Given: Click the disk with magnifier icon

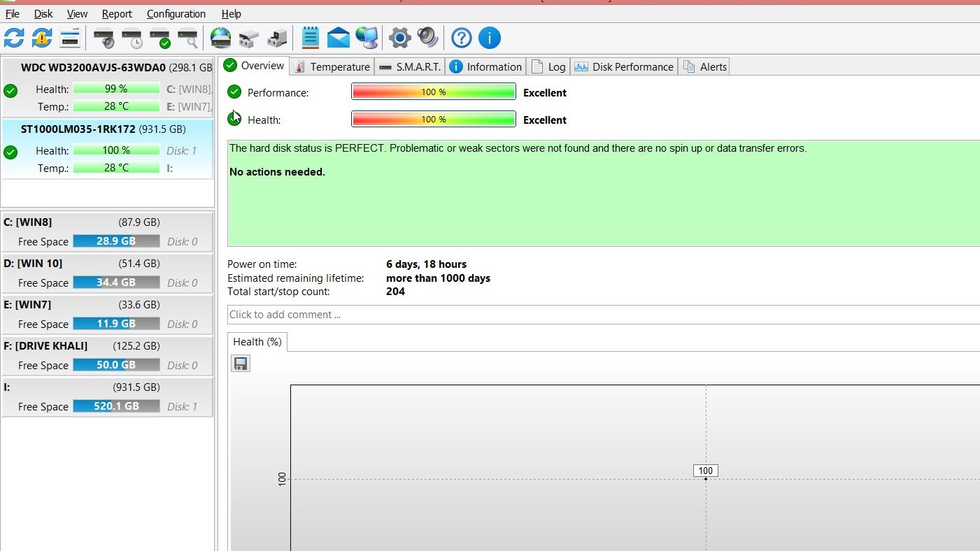Looking at the screenshot, I should coord(187,38).
